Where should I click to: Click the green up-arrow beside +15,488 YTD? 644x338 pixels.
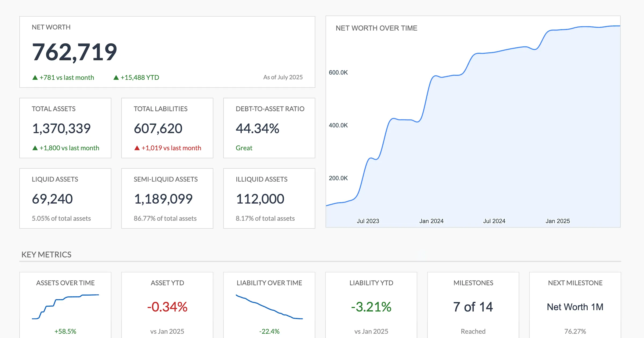click(x=116, y=77)
